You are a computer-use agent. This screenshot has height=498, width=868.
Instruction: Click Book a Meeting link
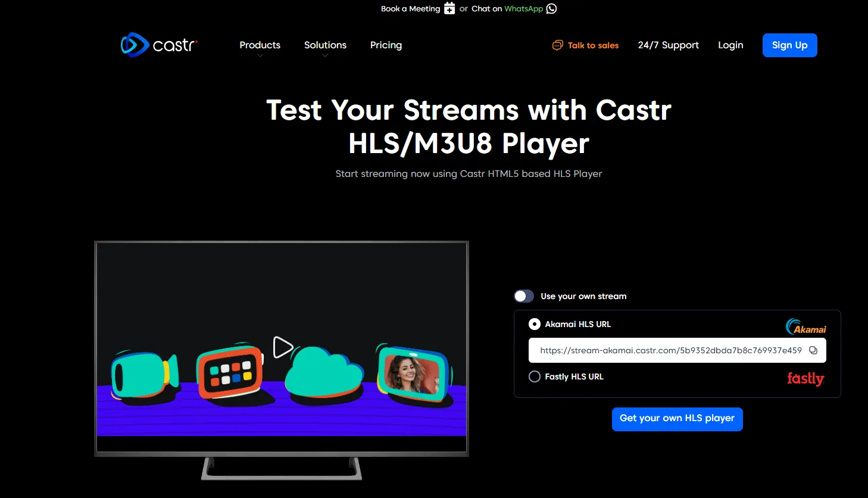[x=410, y=8]
